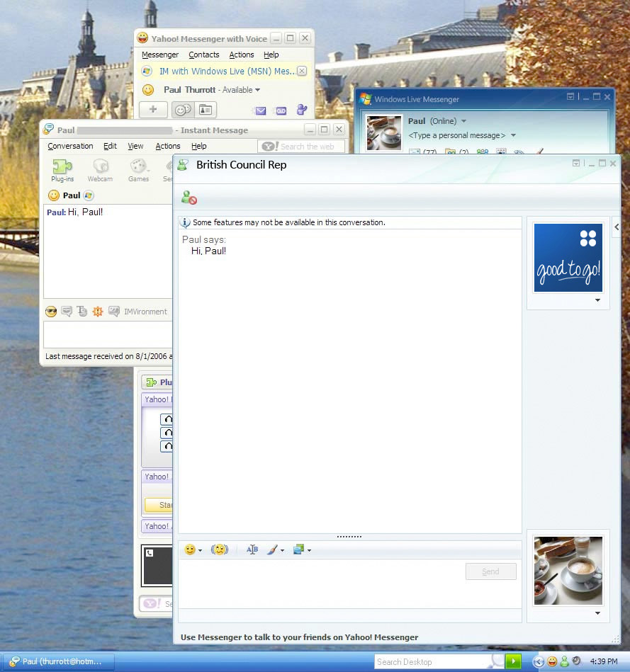Send a nudge in Windows Live conversation

(220, 549)
